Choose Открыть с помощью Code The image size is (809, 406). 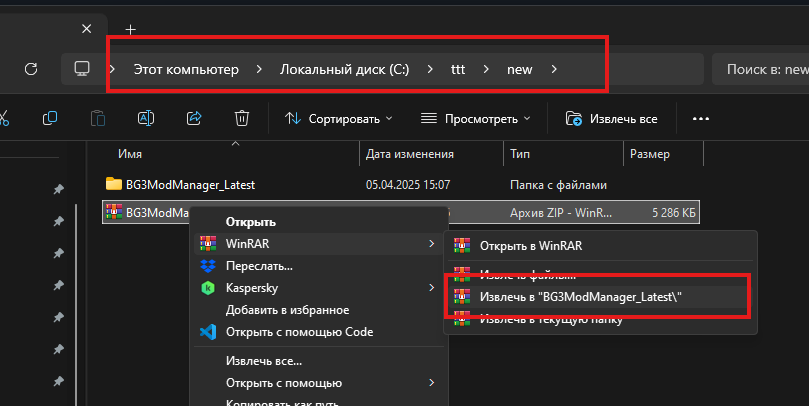[x=318, y=332]
